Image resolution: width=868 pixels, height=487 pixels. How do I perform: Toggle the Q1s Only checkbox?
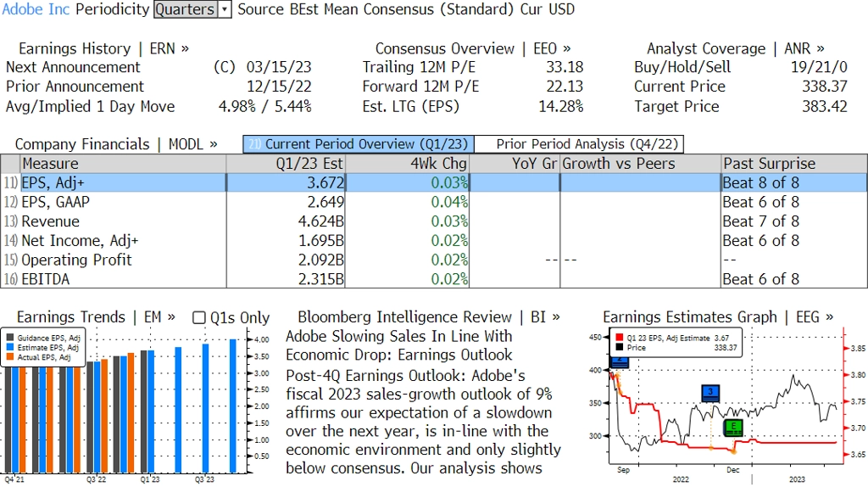pos(198,317)
